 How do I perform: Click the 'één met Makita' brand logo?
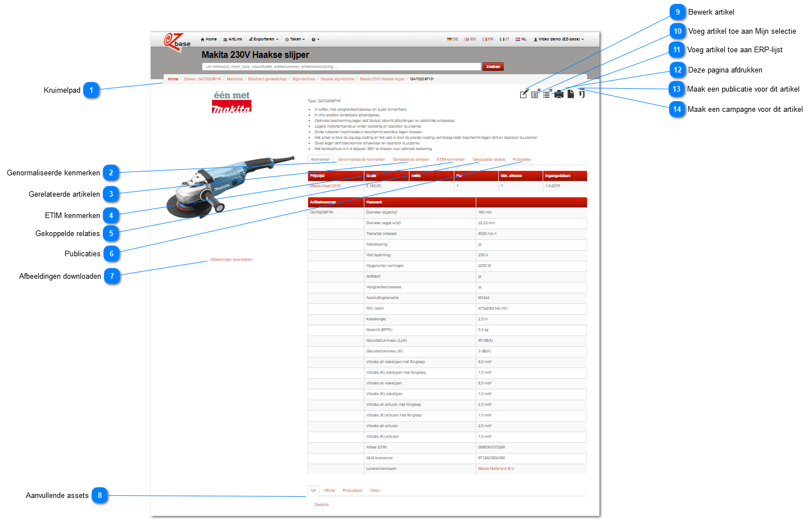tap(231, 102)
